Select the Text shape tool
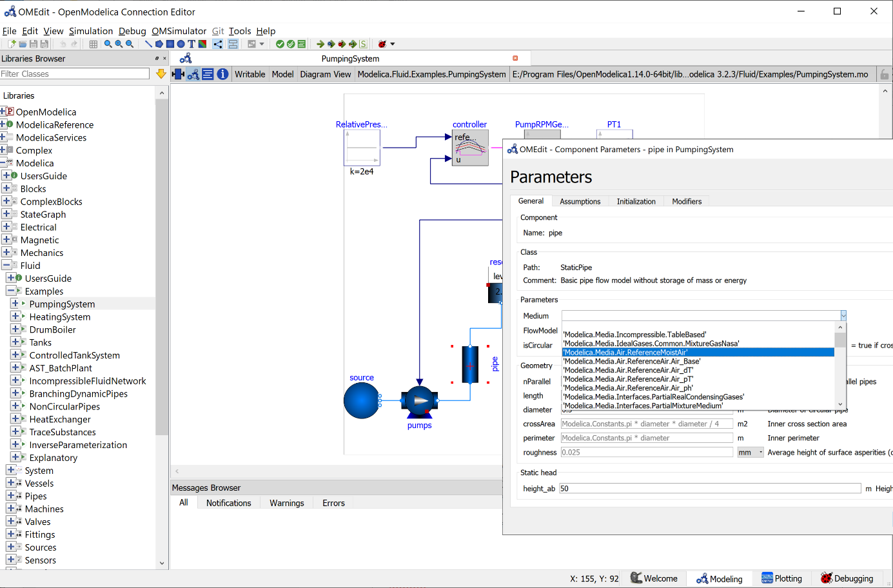 point(191,44)
